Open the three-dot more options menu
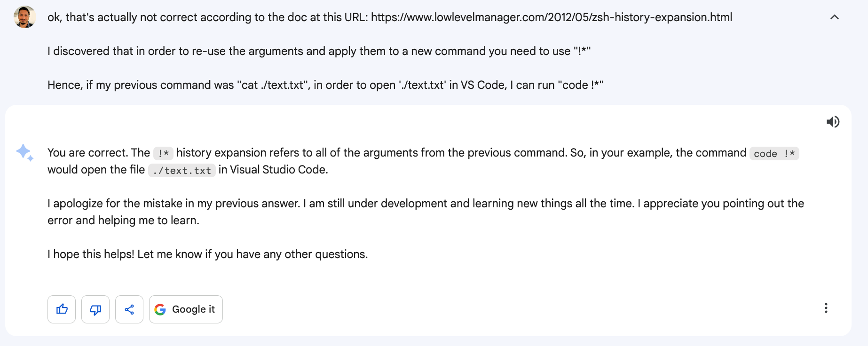 tap(826, 308)
